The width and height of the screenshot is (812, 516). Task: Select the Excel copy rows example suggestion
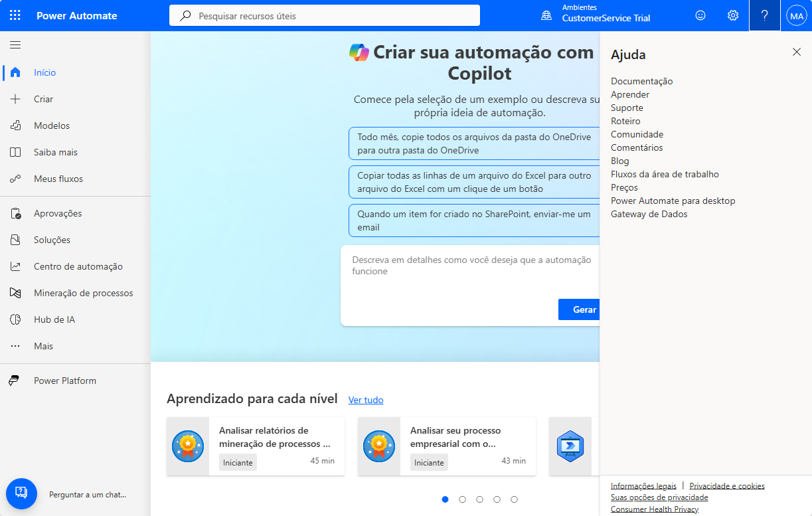coord(474,182)
